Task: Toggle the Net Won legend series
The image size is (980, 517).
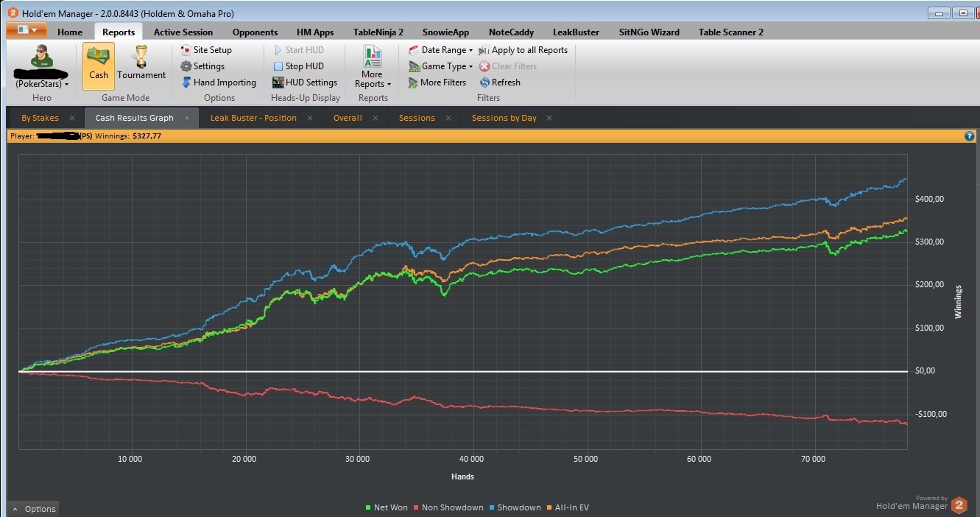Action: click(x=387, y=507)
